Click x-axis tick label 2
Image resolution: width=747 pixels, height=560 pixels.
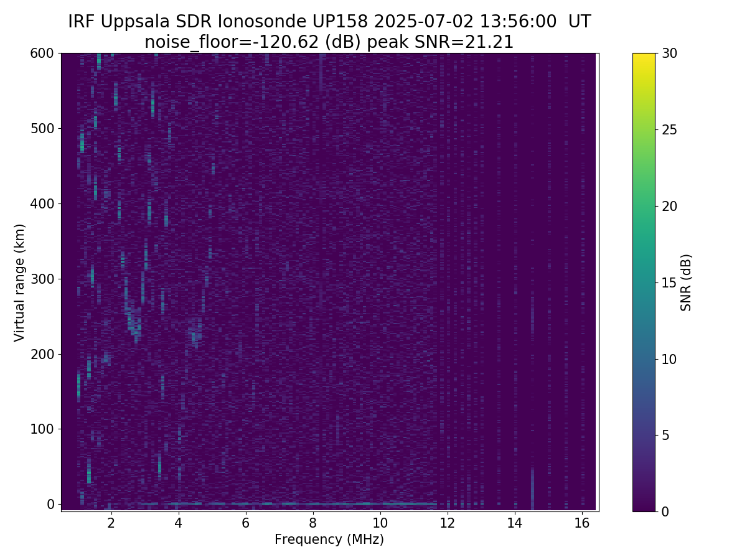click(111, 523)
